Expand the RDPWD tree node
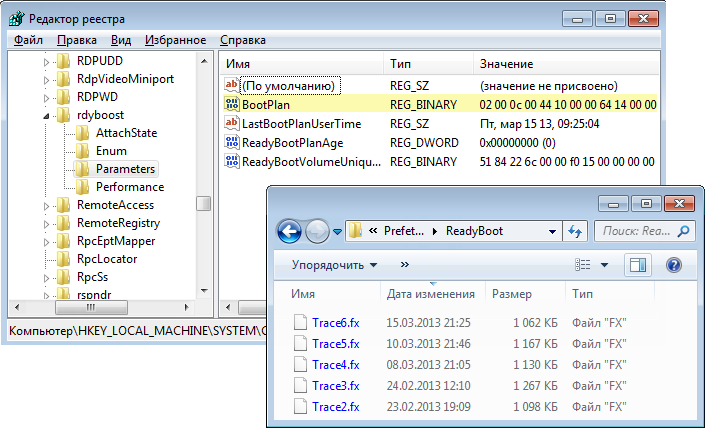The image size is (705, 428). pos(46,98)
